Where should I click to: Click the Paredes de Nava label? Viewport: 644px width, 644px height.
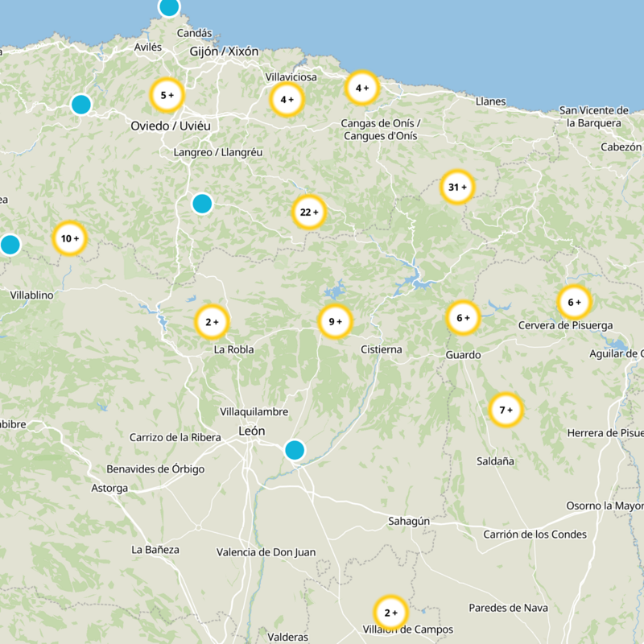[x=509, y=608]
